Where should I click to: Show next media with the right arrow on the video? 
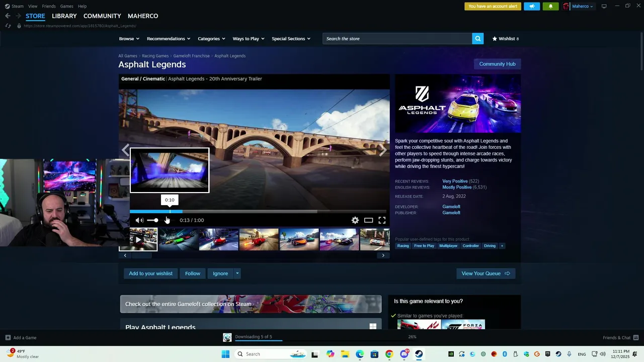tap(383, 150)
